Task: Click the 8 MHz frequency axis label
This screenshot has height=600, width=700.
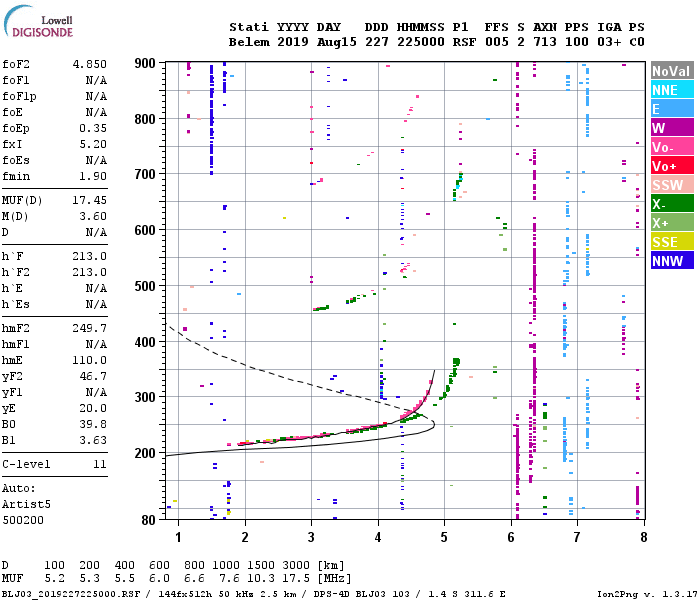Action: [643, 537]
